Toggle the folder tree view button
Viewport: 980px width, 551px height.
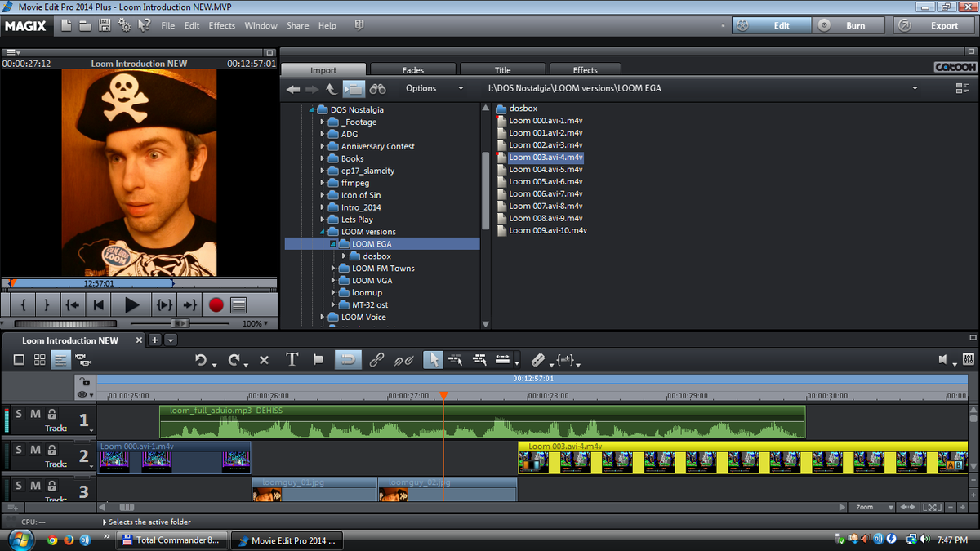[354, 89]
